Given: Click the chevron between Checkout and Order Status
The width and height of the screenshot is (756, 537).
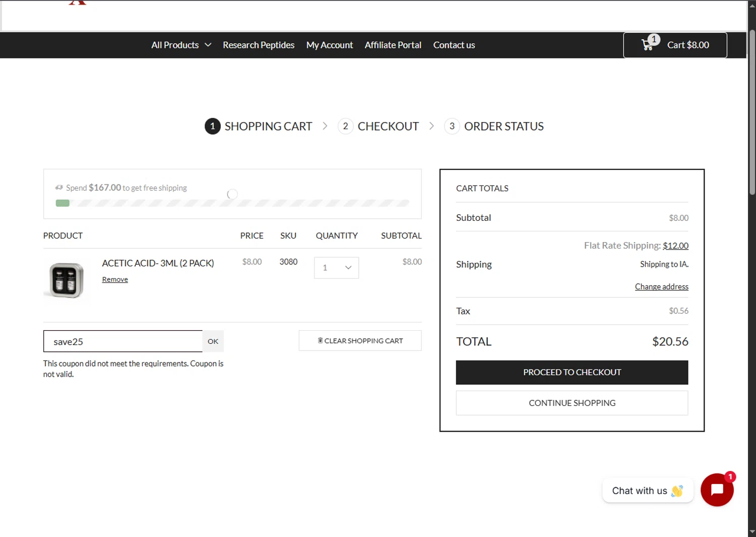Looking at the screenshot, I should click(431, 126).
